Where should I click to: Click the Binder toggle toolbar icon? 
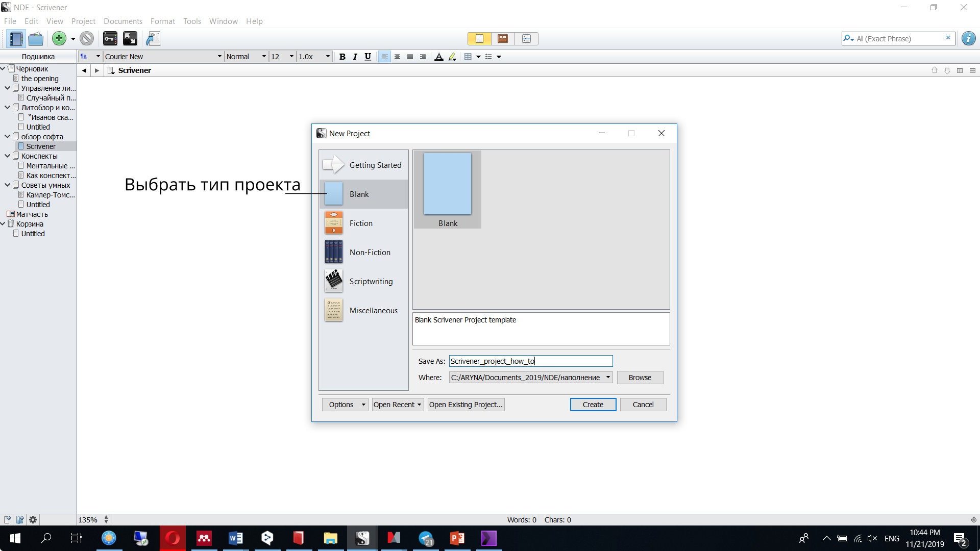(16, 39)
